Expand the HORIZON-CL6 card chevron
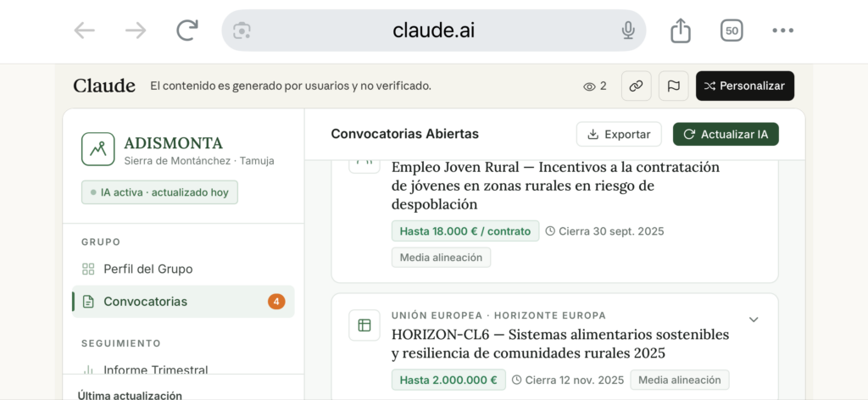The height and width of the screenshot is (400, 868). click(x=754, y=319)
